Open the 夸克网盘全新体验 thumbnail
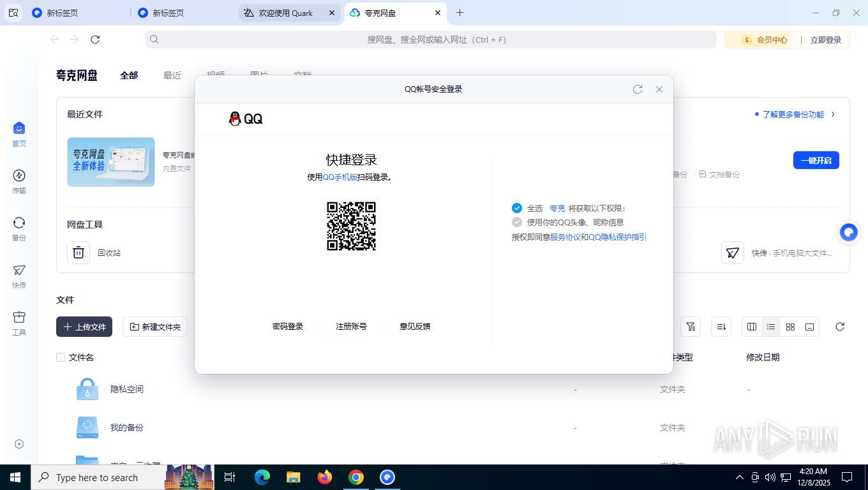The width and height of the screenshot is (868, 490). [x=111, y=162]
